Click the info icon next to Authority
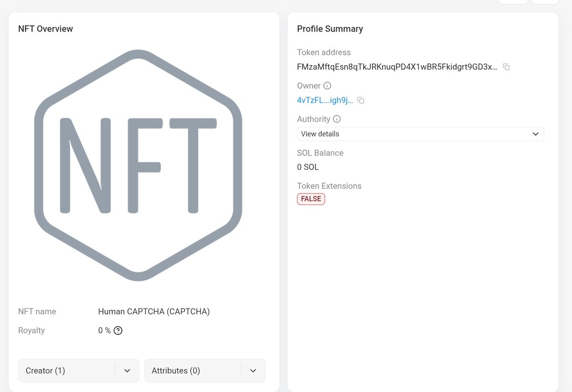This screenshot has width=572, height=392. pos(337,119)
